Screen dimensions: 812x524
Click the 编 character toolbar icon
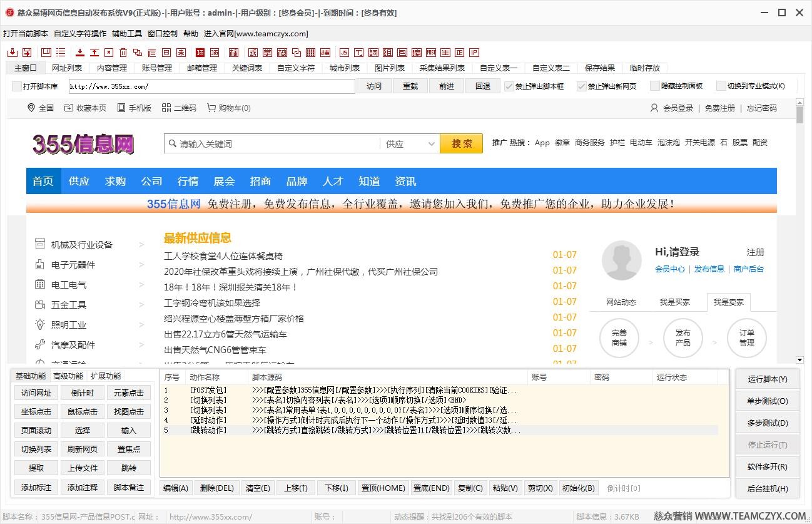[416, 53]
